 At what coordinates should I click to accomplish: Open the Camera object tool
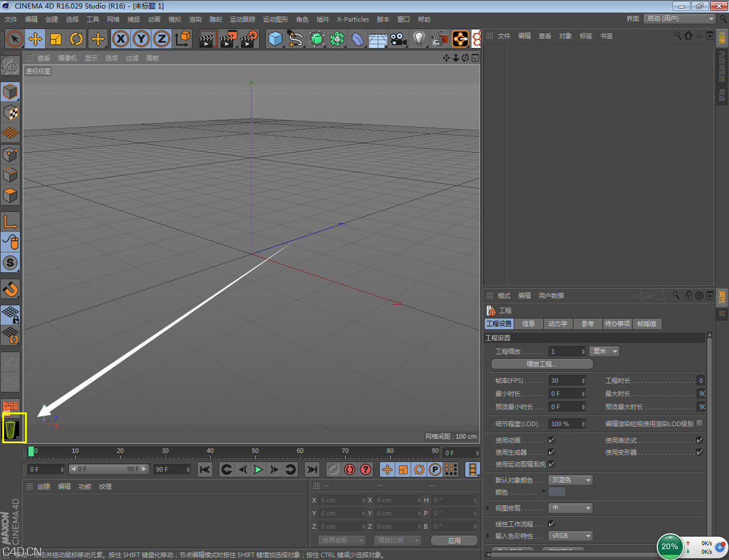coord(399,39)
